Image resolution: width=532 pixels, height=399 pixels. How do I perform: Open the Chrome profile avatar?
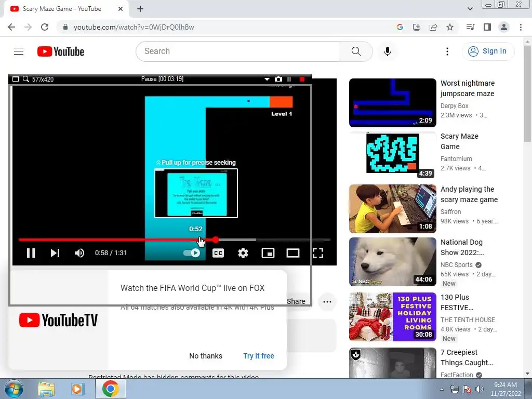coord(504,27)
